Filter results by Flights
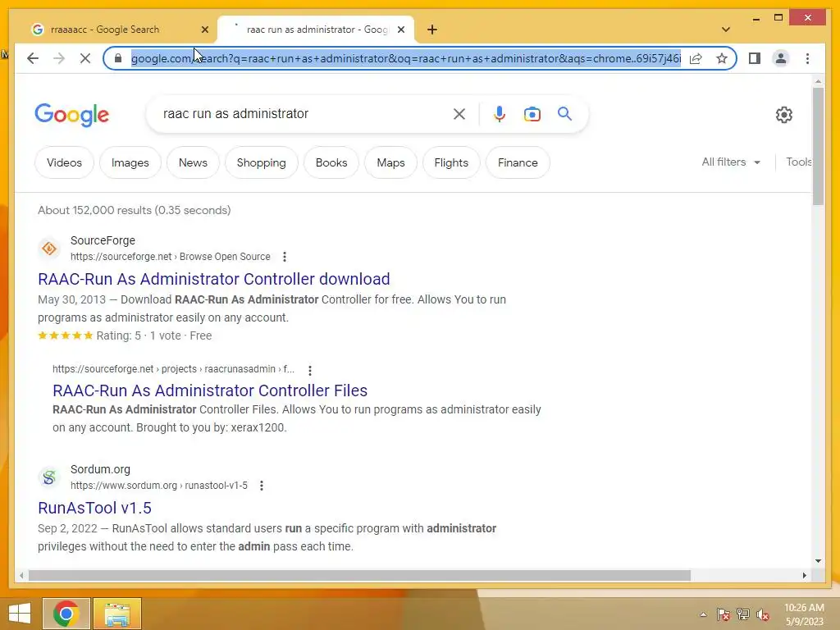 tap(451, 162)
